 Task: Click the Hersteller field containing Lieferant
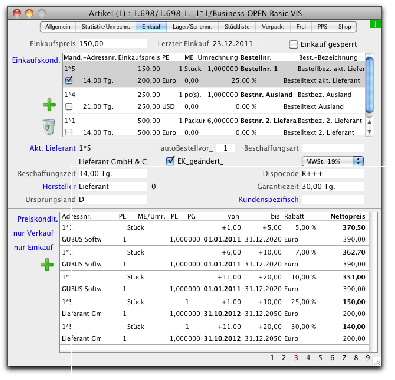[x=113, y=186]
